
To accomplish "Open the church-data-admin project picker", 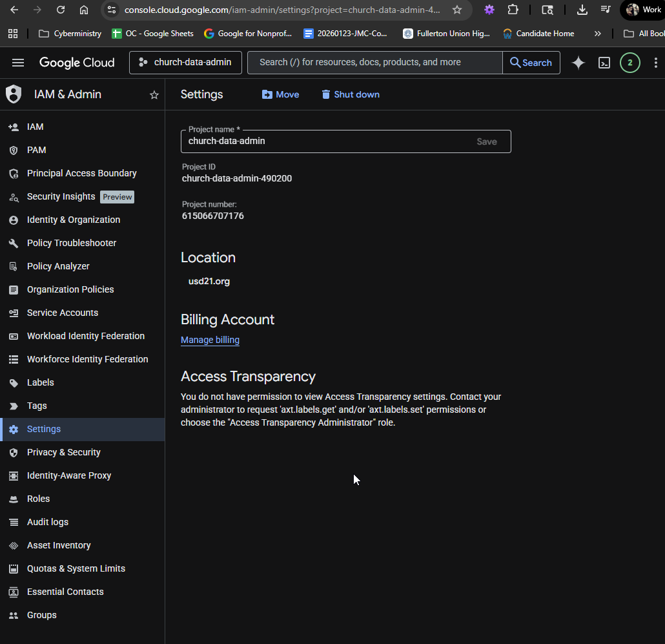I will (x=185, y=63).
